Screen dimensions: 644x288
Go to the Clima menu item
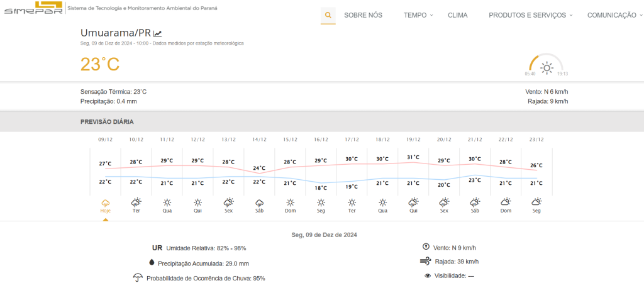click(x=457, y=15)
